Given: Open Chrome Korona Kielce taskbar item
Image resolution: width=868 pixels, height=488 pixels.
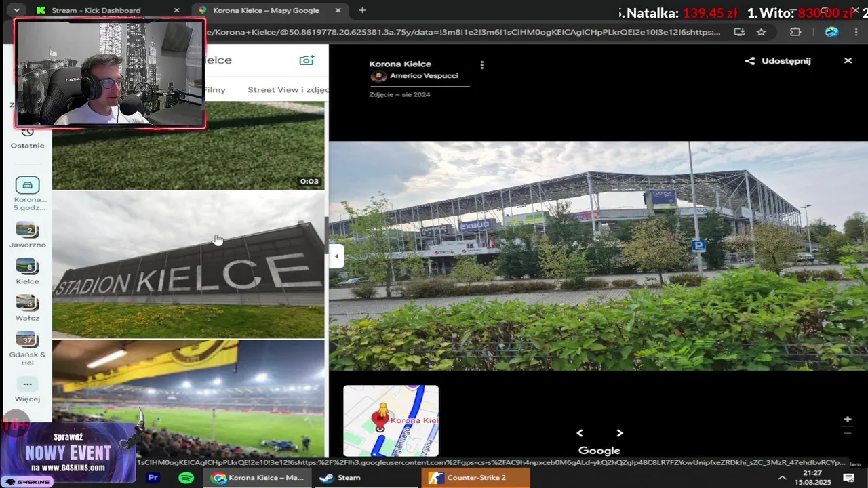Looking at the screenshot, I should (x=258, y=478).
